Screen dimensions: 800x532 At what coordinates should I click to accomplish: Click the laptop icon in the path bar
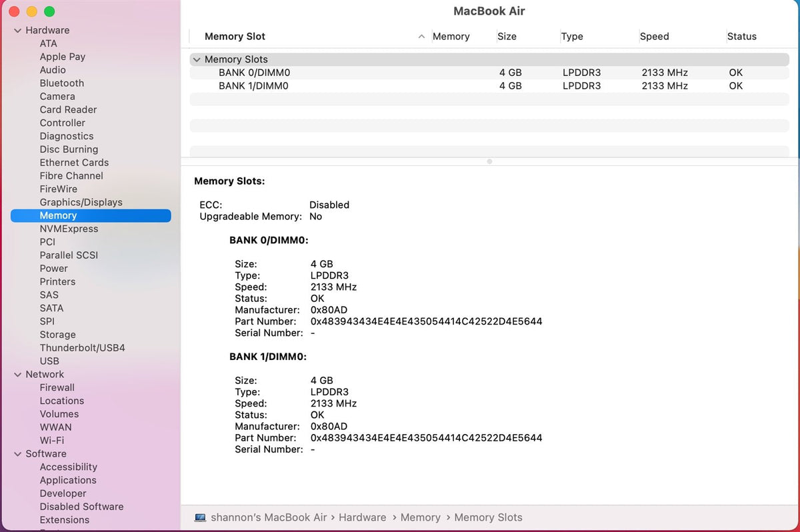tap(200, 517)
